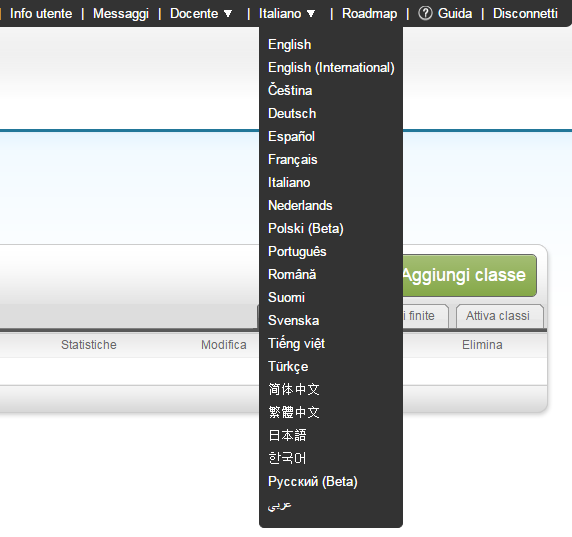Select Deutsch in the language menu
The width and height of the screenshot is (572, 537).
click(292, 113)
